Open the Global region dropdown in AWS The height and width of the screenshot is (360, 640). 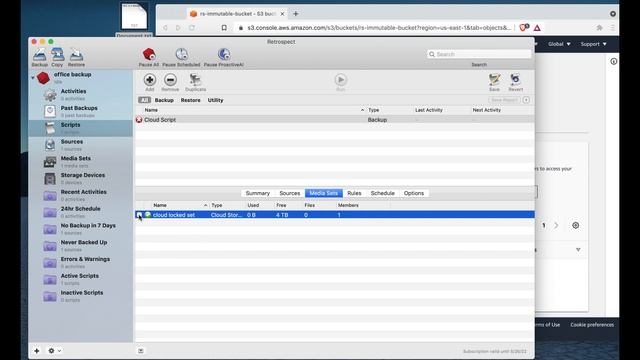(x=559, y=44)
